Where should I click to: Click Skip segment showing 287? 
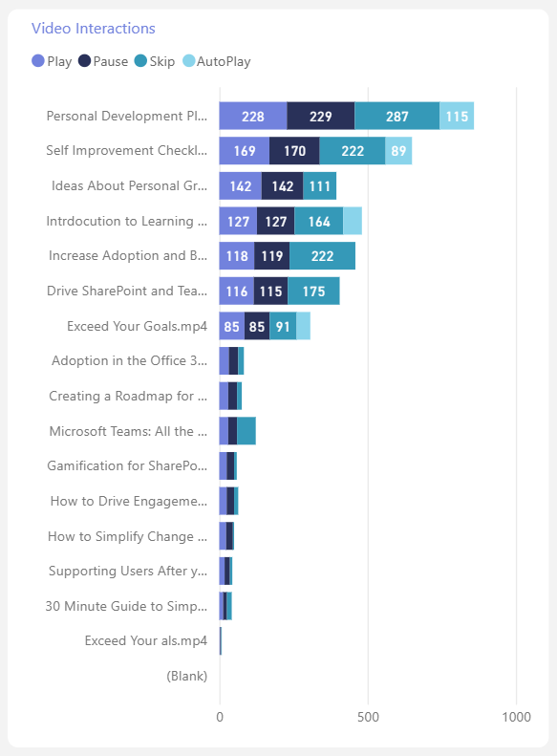(397, 116)
